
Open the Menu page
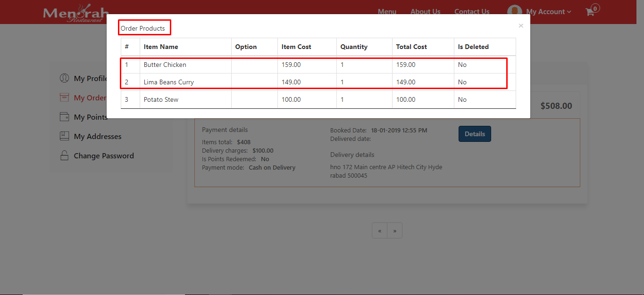(x=387, y=12)
